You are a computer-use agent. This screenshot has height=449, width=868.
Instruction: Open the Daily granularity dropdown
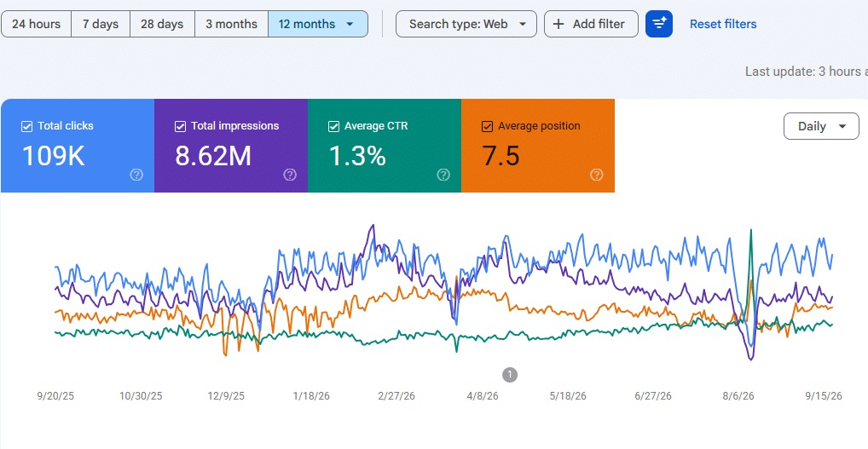(x=821, y=126)
